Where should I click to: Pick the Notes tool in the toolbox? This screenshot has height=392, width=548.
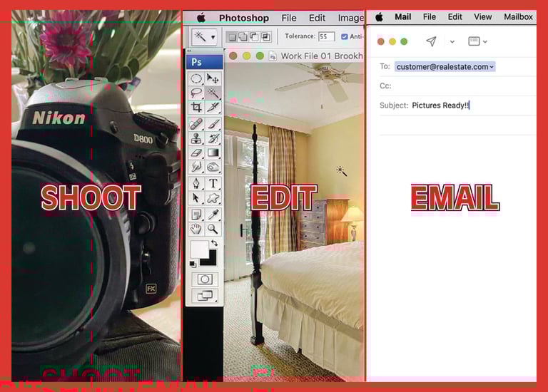pos(196,214)
